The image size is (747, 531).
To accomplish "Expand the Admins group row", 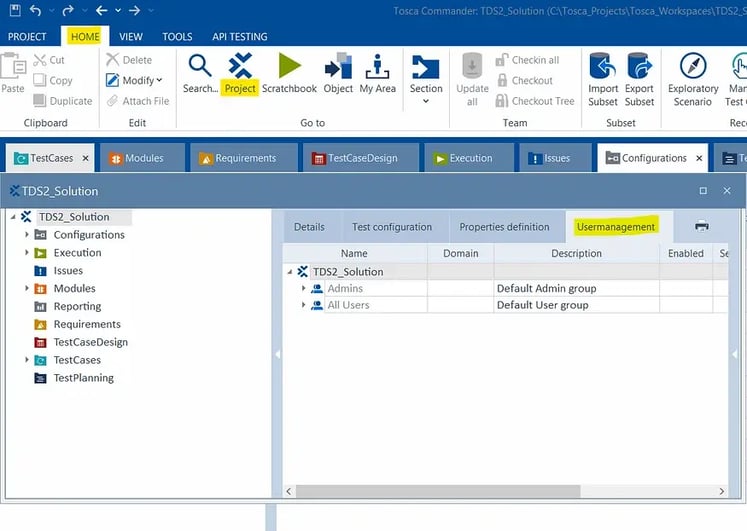I will (303, 289).
